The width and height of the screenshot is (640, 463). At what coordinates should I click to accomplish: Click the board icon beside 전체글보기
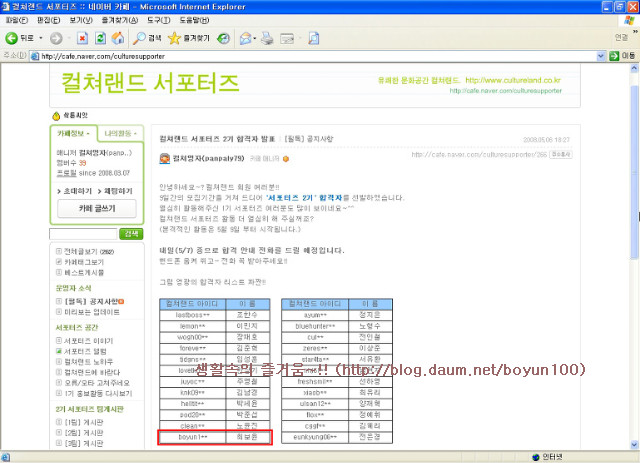[59, 251]
